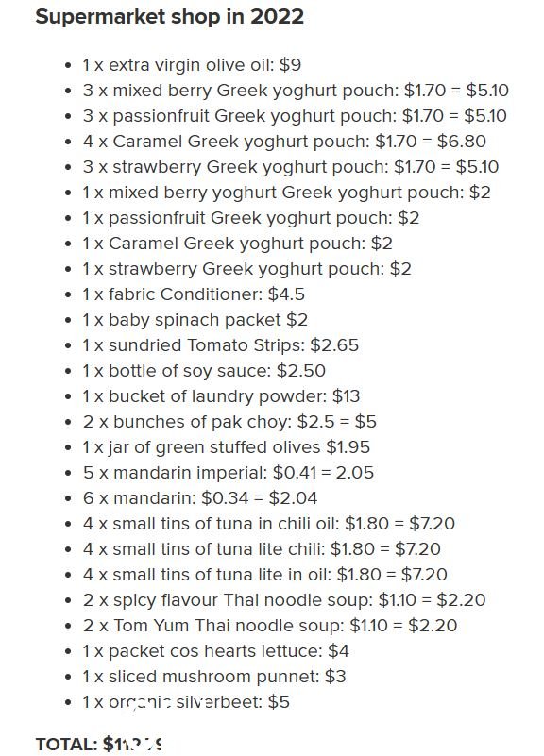Select the 3 x strawberry Greek yoghurt item
The height and width of the screenshot is (756, 544).
click(x=290, y=167)
